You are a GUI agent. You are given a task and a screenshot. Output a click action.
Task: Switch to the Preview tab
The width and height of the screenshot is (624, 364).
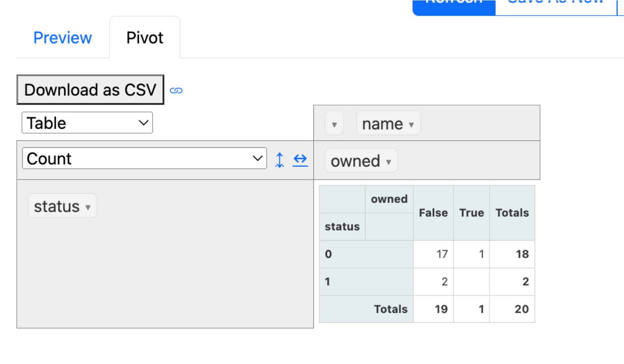(63, 37)
